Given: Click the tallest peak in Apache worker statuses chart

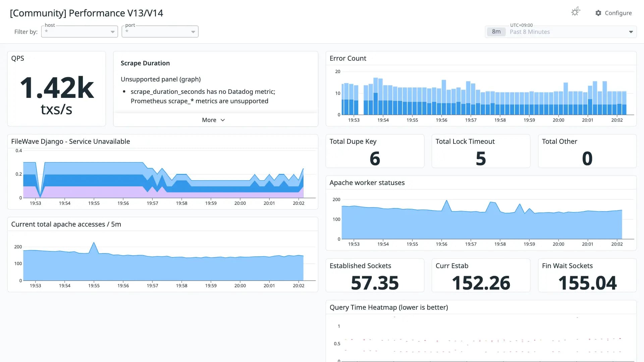Looking at the screenshot, I should (446, 200).
